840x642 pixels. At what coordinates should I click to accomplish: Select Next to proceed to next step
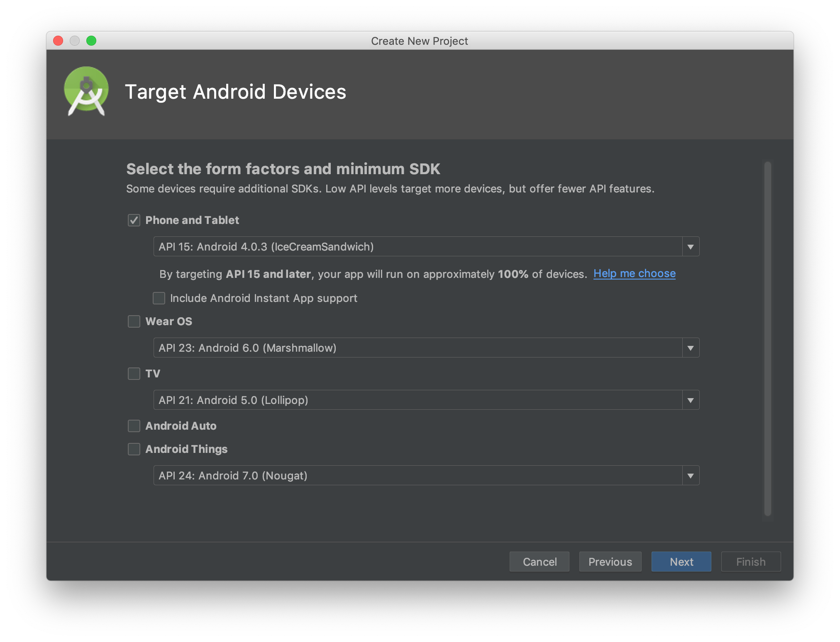coord(681,561)
